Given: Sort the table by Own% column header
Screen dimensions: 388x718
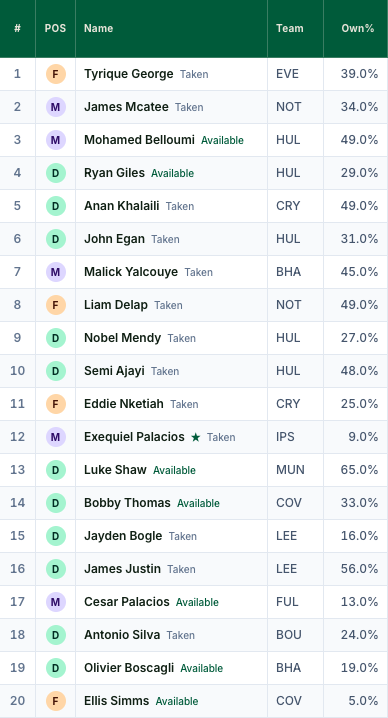Looking at the screenshot, I should pos(356,28).
